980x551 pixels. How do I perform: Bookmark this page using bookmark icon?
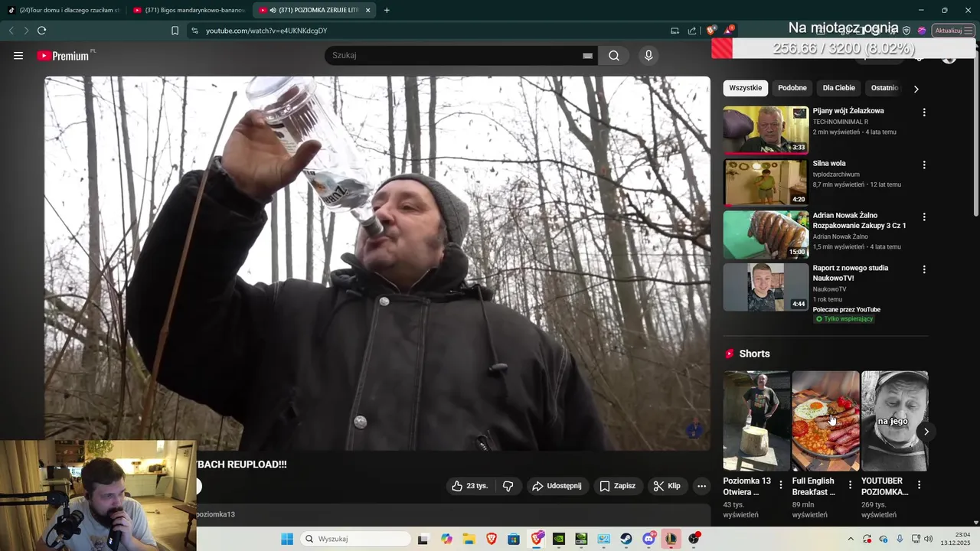(175, 31)
